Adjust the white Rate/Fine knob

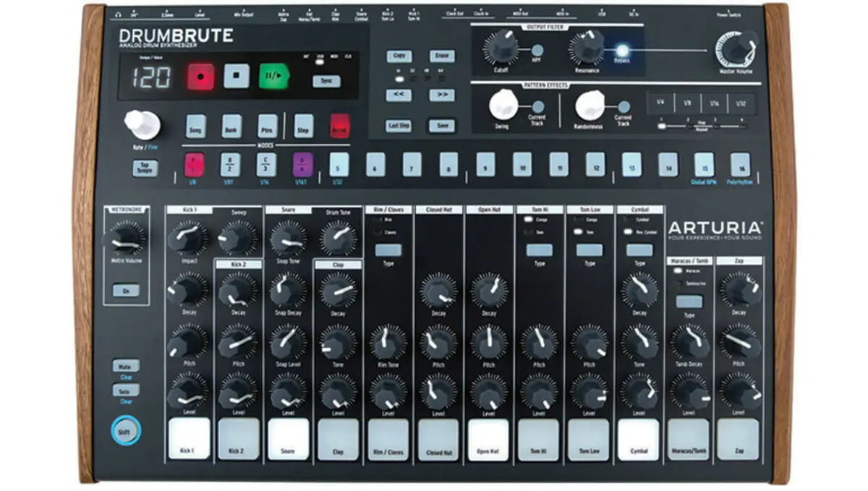point(142,124)
